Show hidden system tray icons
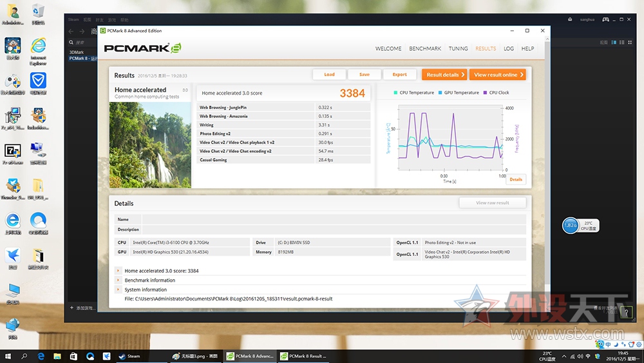 pyautogui.click(x=564, y=356)
